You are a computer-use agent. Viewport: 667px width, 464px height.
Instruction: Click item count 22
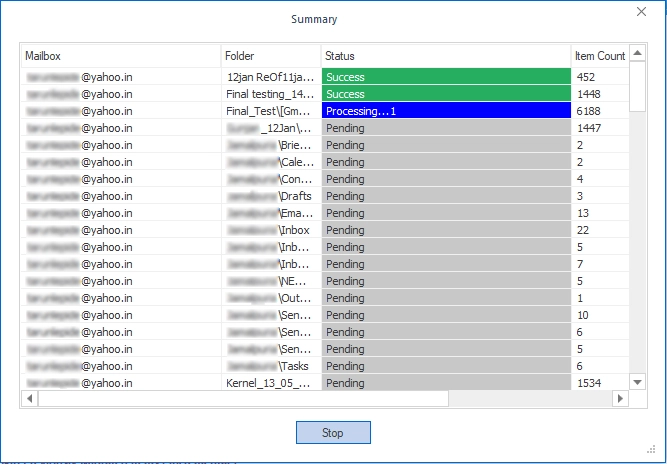583,230
